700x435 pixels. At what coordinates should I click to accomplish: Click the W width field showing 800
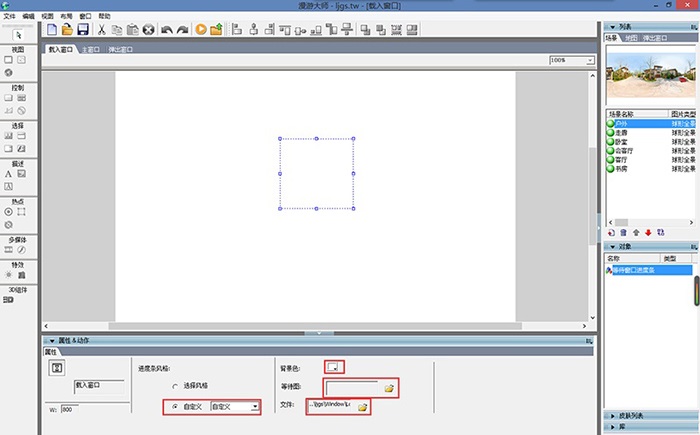pyautogui.click(x=69, y=410)
